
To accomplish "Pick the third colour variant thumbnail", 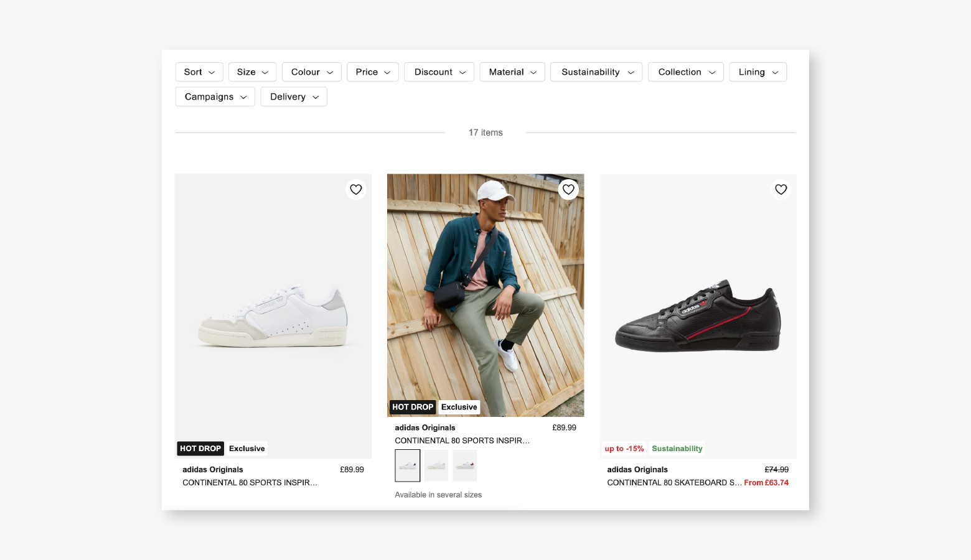I will coord(465,465).
